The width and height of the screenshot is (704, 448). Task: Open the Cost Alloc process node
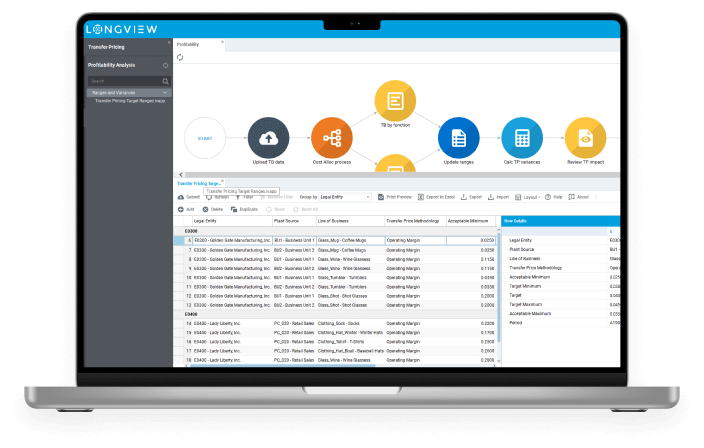(332, 138)
